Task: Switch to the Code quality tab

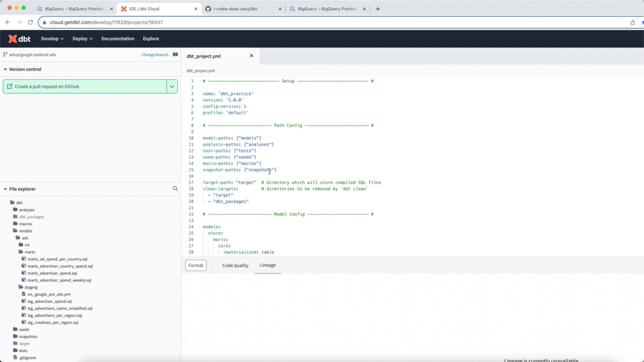Action: tap(235, 265)
